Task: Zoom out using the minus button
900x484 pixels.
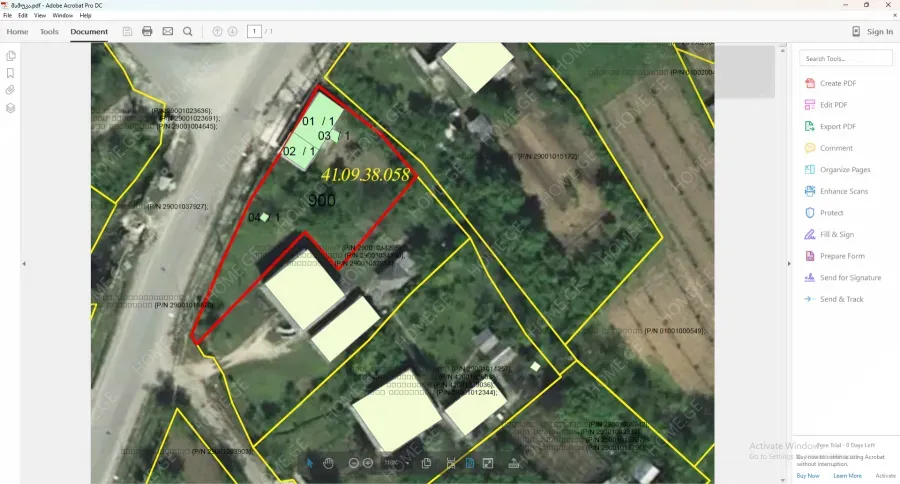Action: tap(354, 463)
